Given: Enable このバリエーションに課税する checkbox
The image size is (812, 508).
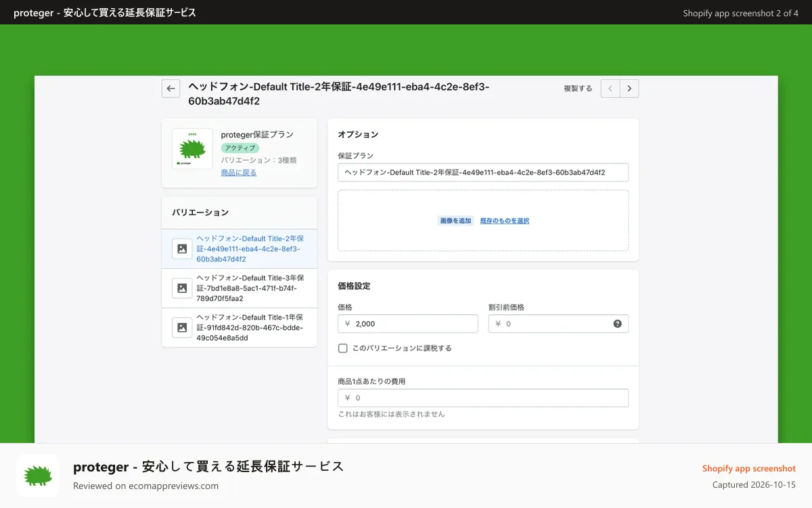Looking at the screenshot, I should pyautogui.click(x=343, y=348).
